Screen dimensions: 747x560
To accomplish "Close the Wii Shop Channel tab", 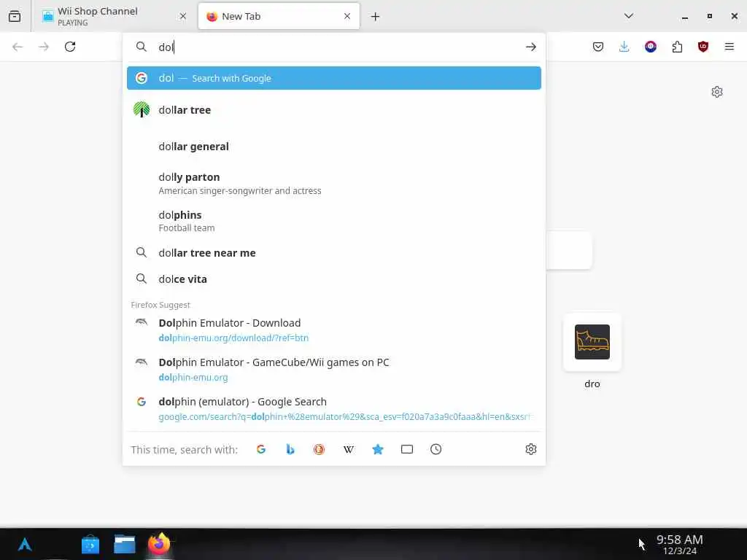I will [x=183, y=16].
